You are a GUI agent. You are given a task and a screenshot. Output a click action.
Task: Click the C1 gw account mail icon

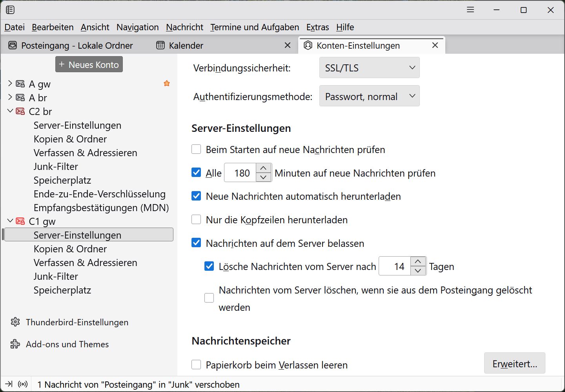pos(20,221)
